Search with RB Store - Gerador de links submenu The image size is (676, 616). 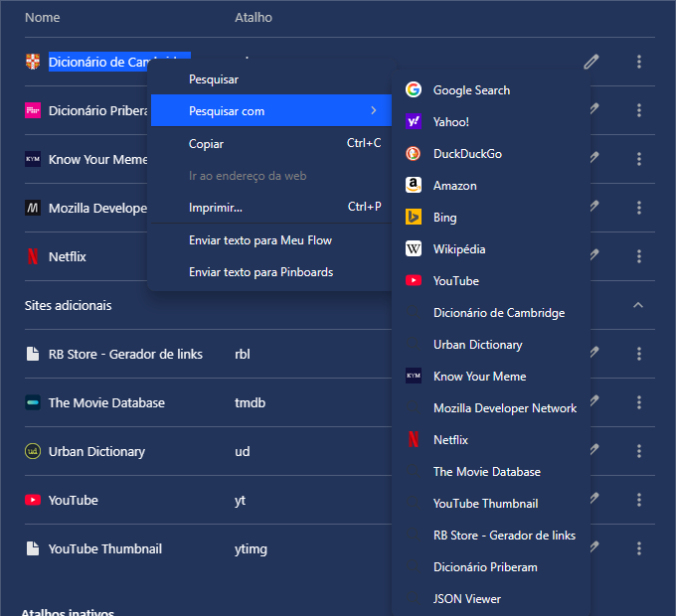coord(491,535)
